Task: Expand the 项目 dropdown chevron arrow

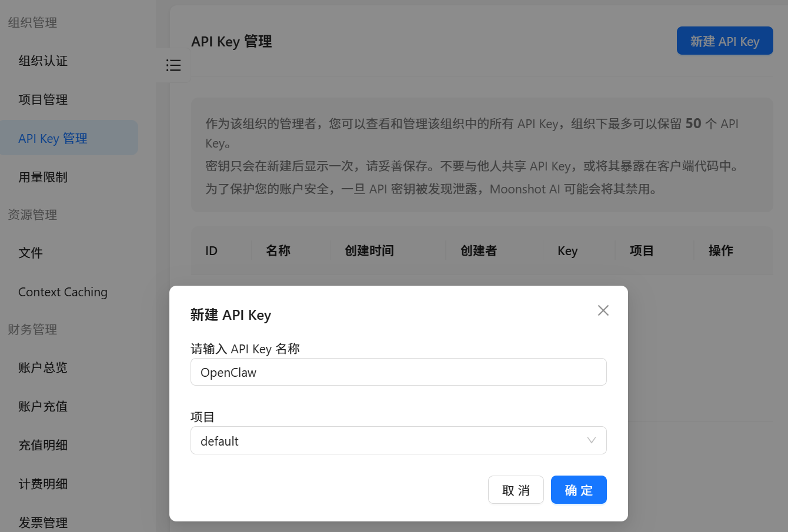Action: (x=591, y=440)
